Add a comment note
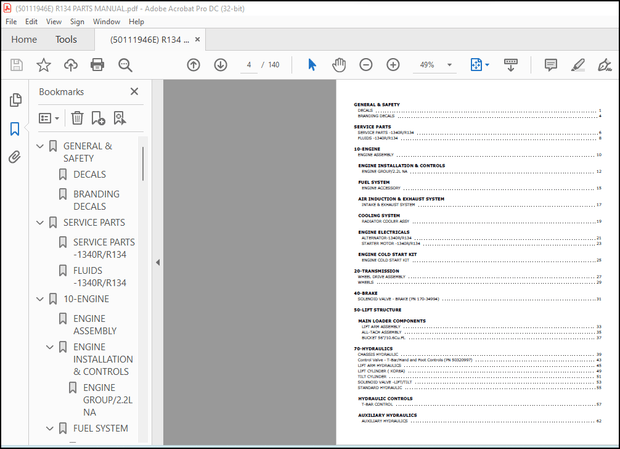Viewport: 620px width, 449px height. point(550,65)
